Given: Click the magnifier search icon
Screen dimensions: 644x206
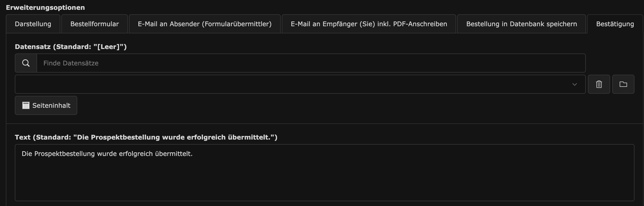Looking at the screenshot, I should [26, 63].
